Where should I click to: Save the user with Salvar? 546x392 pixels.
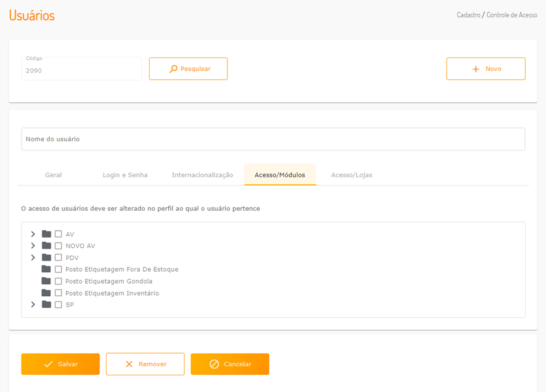point(60,364)
